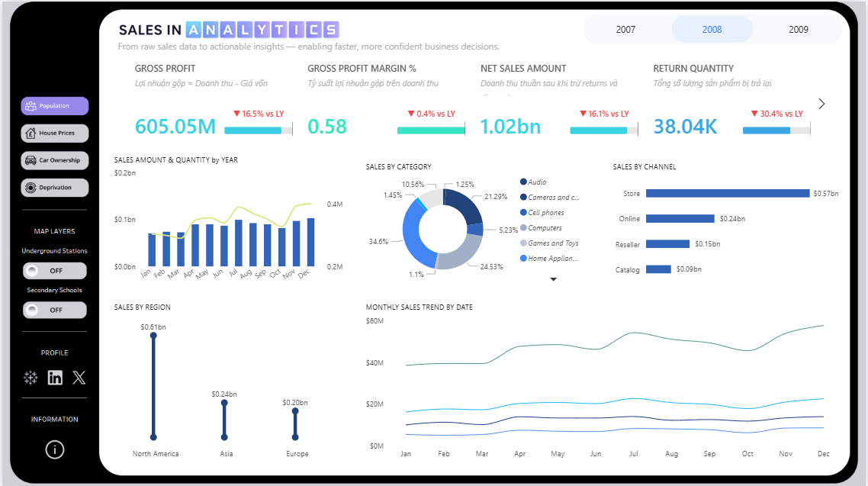Turn on the Underground Stations toggle

pyautogui.click(x=54, y=270)
